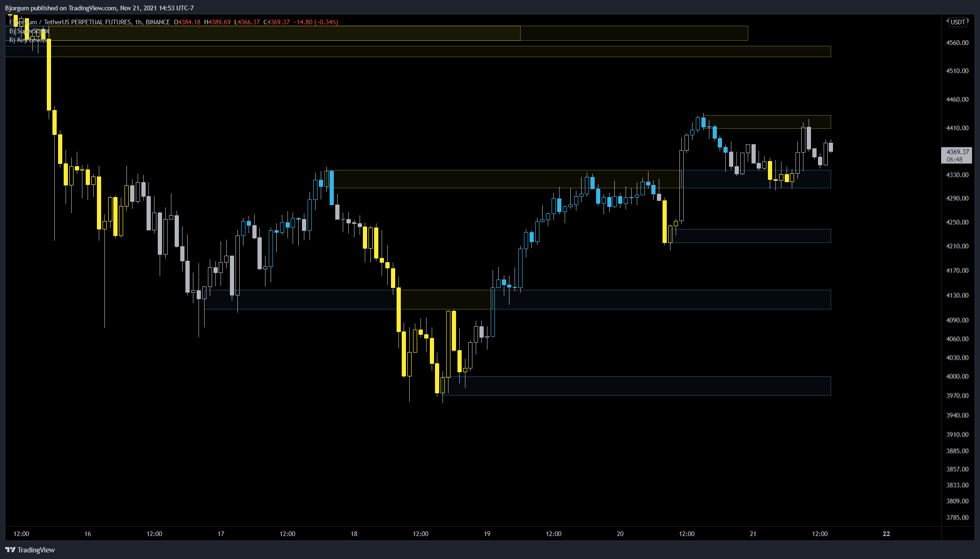Image resolution: width=980 pixels, height=559 pixels.
Task: Click the 3970.00 price axis label
Action: click(x=957, y=396)
